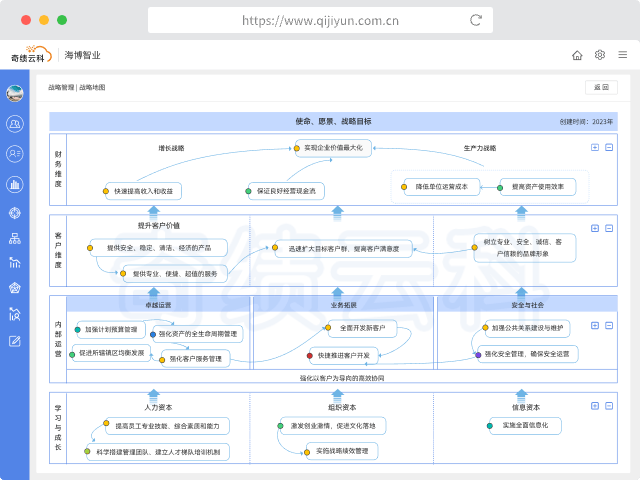Expand the 学习与成长 row with plus
This screenshot has width=640, height=480.
pyautogui.click(x=595, y=396)
